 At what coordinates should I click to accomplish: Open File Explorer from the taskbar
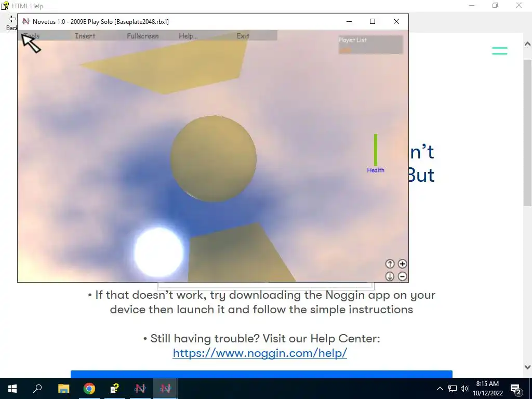tap(63, 389)
